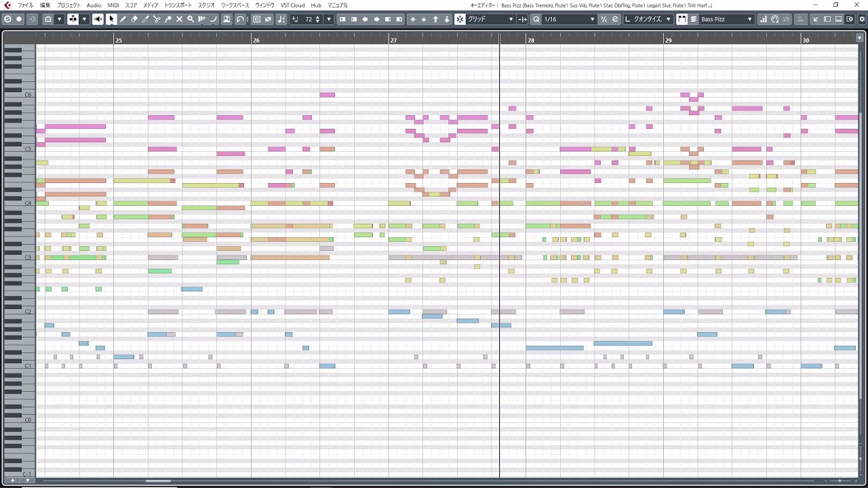Select the Draw pencil tool
Screen dimensions: 868x488
coord(123,19)
